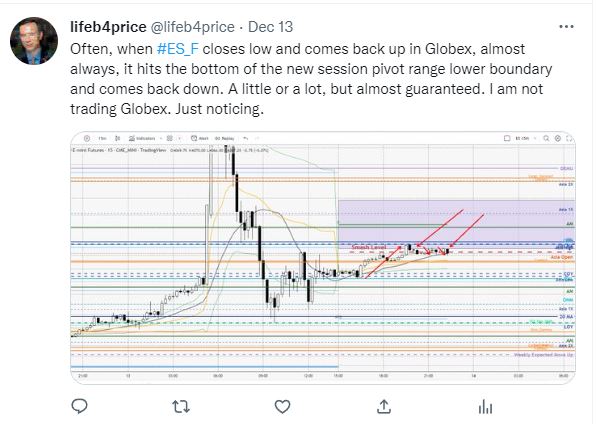Select the search magnifier in chart toolbar
Viewport: 597px width, 424px height.
[546, 139]
